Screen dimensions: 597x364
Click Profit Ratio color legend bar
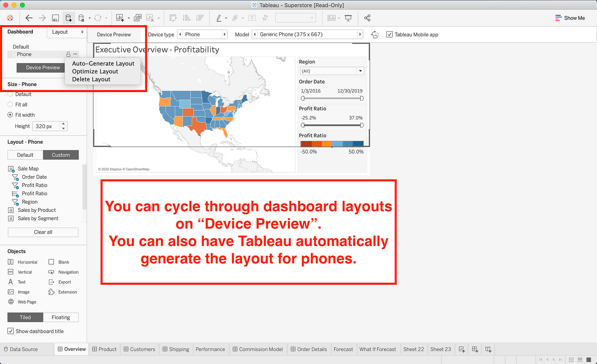332,144
